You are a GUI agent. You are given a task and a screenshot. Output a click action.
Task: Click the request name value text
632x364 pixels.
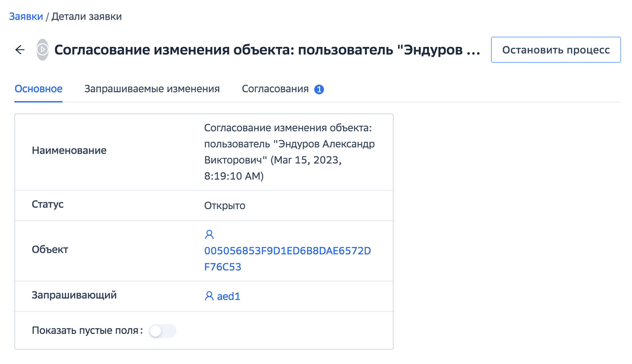[x=289, y=152]
